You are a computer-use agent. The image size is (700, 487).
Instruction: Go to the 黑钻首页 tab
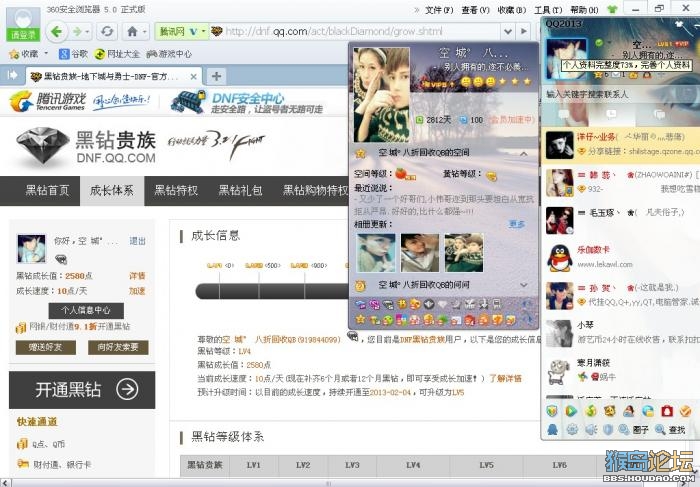coord(47,191)
